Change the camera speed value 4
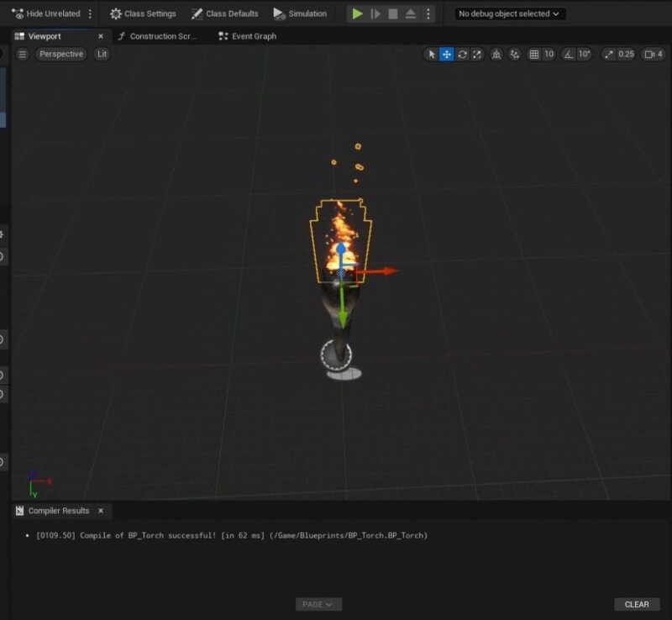This screenshot has height=620, width=672. 663,55
